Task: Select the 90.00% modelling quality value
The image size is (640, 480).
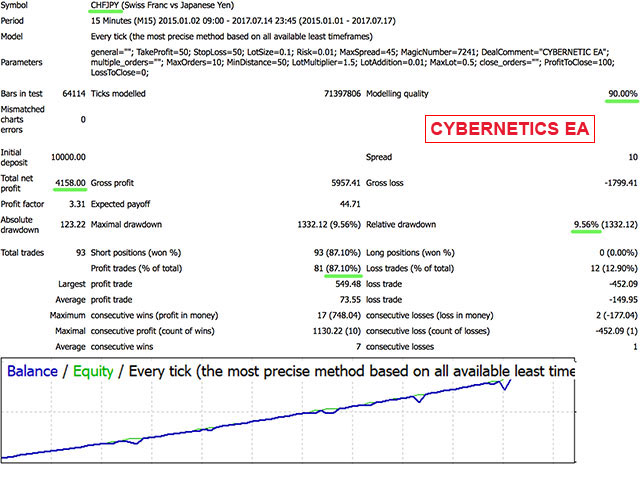Action: click(621, 94)
